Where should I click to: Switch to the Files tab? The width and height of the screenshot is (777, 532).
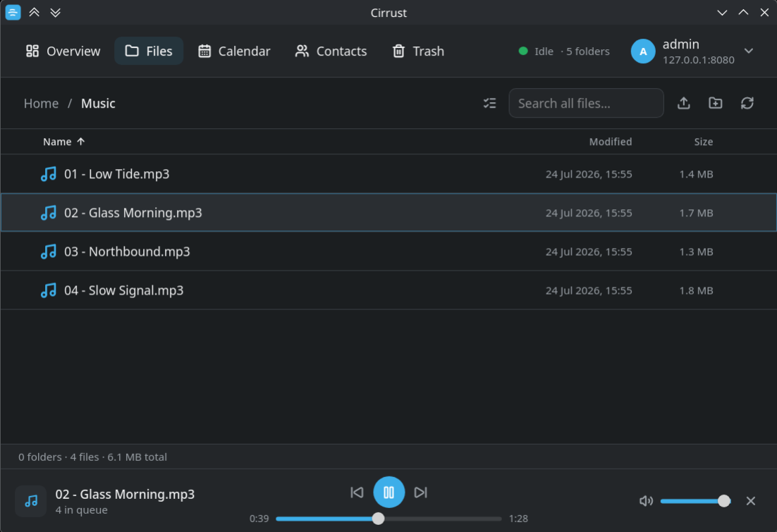tap(149, 51)
